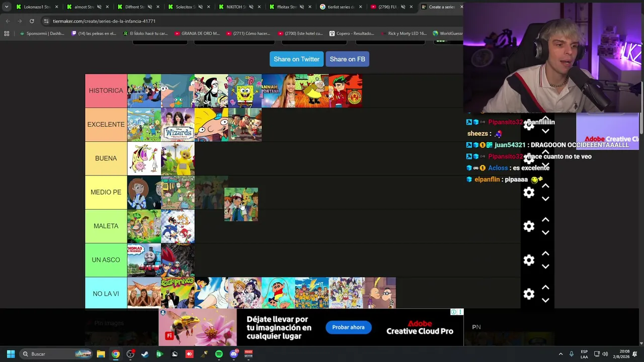Open the '(2700) Este hotel' bookmark
The height and width of the screenshot is (362, 644).
[300, 34]
